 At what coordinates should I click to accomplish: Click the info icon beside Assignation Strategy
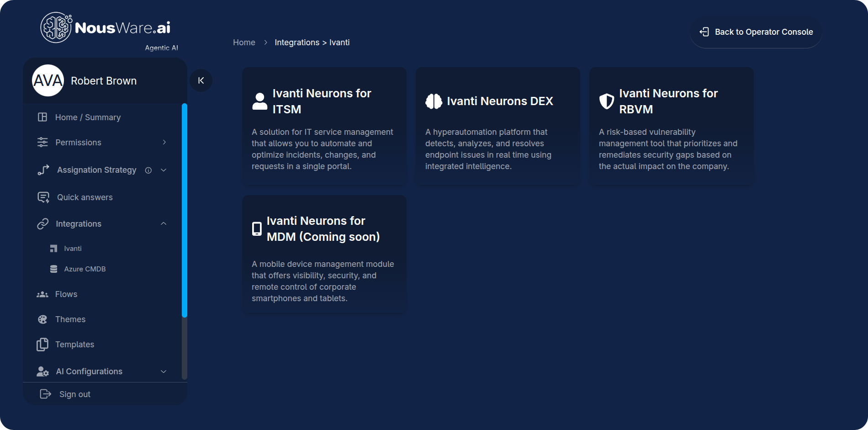[x=148, y=170]
